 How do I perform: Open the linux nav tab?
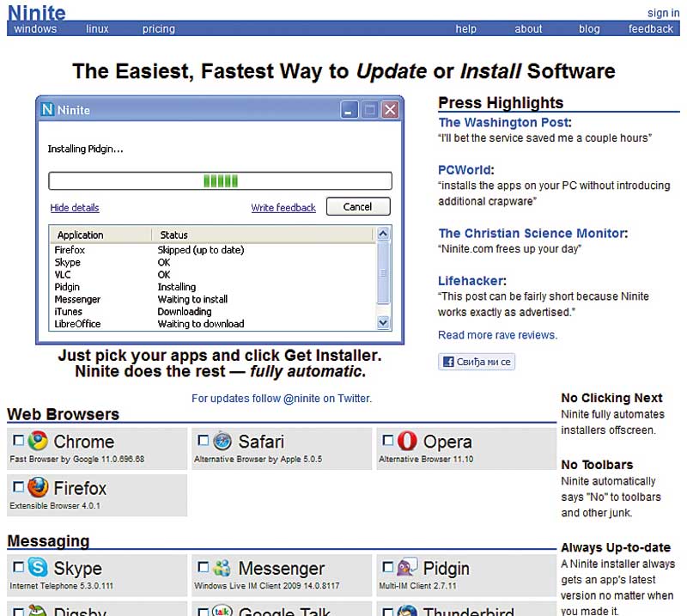pos(97,29)
